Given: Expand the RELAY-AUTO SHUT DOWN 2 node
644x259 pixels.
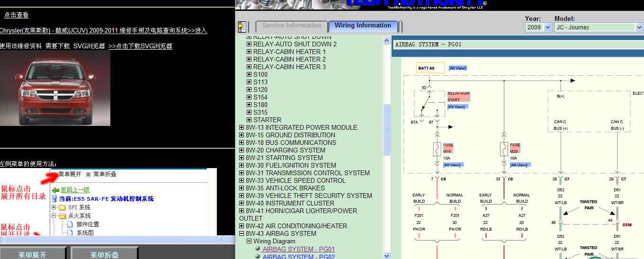Looking at the screenshot, I should (x=249, y=44).
